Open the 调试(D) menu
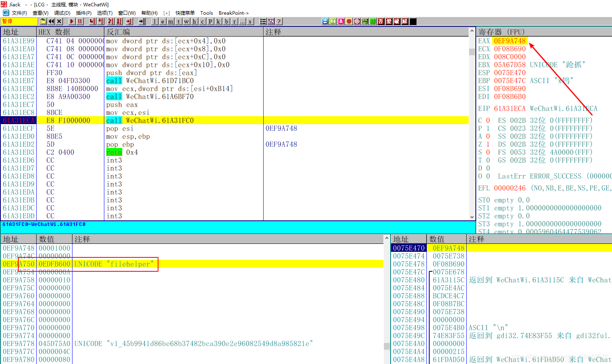Viewport: 612px width, 364px height. pyautogui.click(x=62, y=13)
